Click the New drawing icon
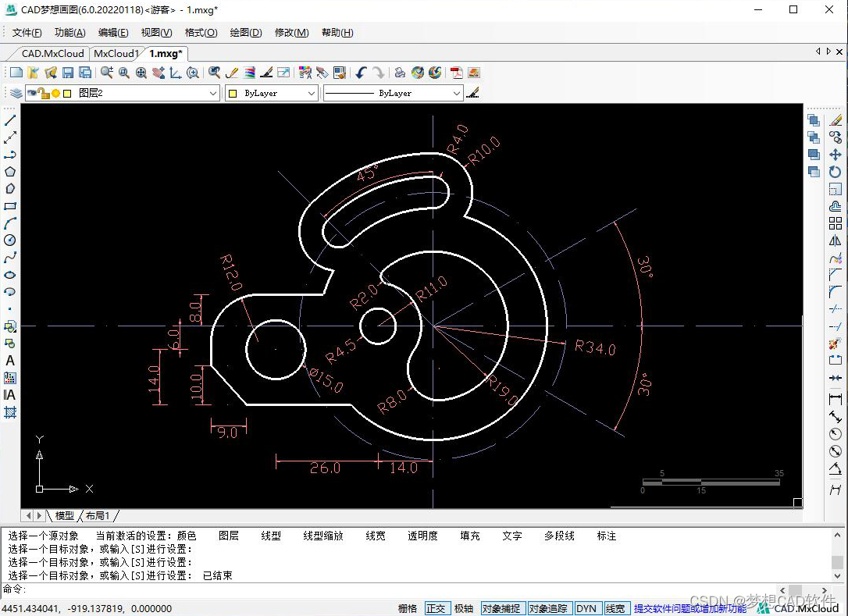The width and height of the screenshot is (848, 616). [16, 73]
